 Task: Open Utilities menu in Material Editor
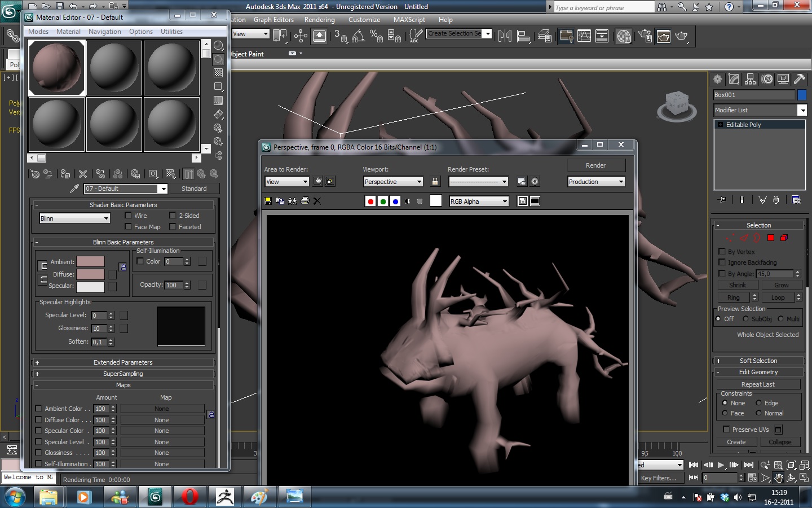(x=171, y=32)
